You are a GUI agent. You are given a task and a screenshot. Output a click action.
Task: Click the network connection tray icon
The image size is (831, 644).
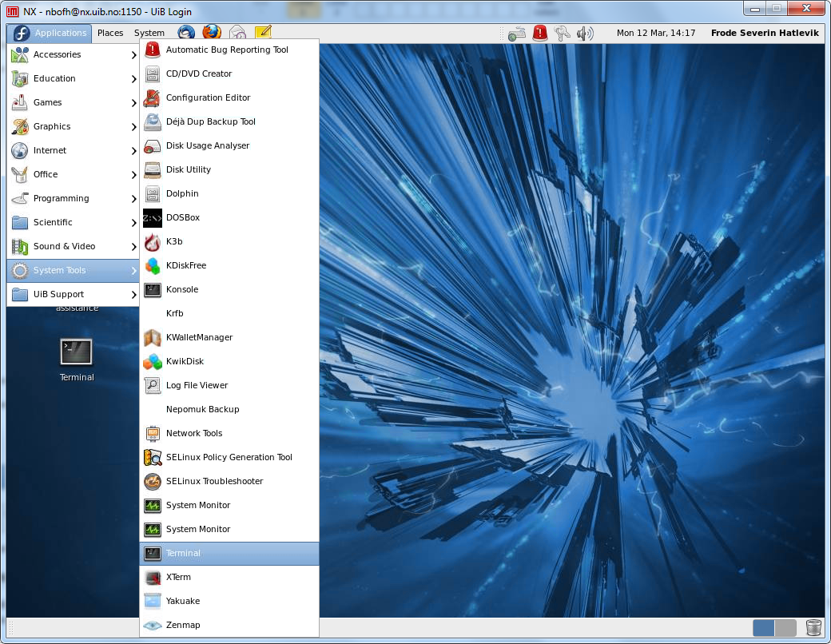517,33
